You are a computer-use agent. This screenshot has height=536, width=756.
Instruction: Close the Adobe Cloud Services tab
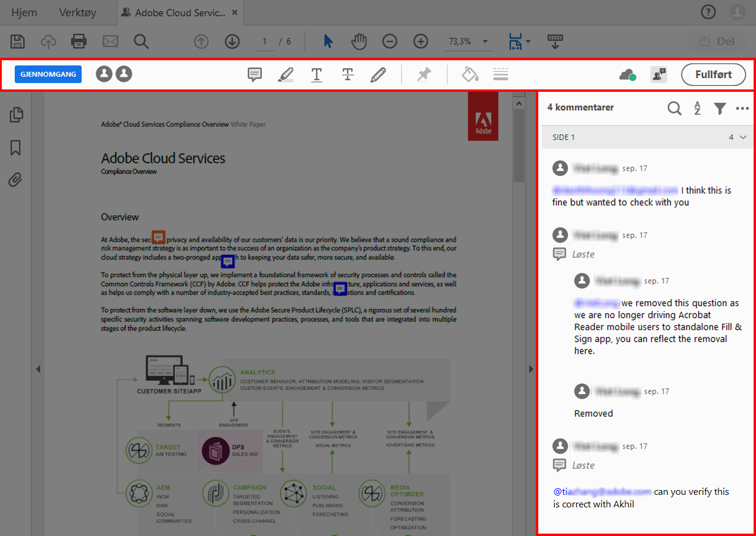pos(234,13)
